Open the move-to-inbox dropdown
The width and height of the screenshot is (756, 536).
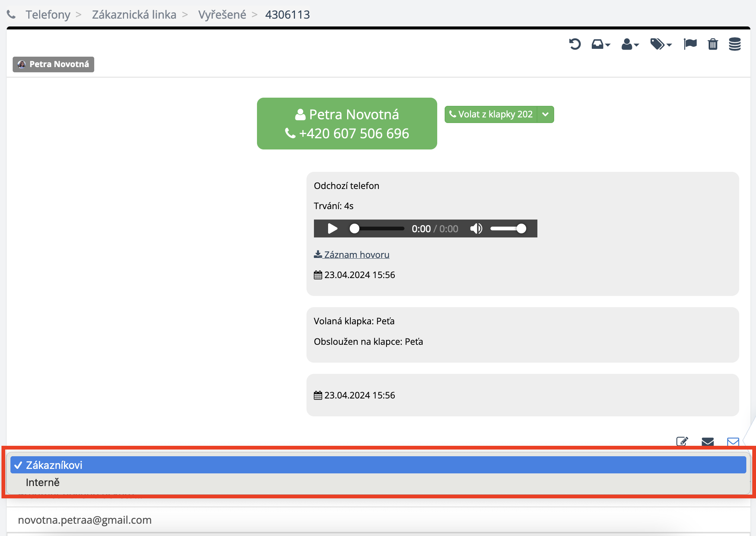[x=600, y=44]
